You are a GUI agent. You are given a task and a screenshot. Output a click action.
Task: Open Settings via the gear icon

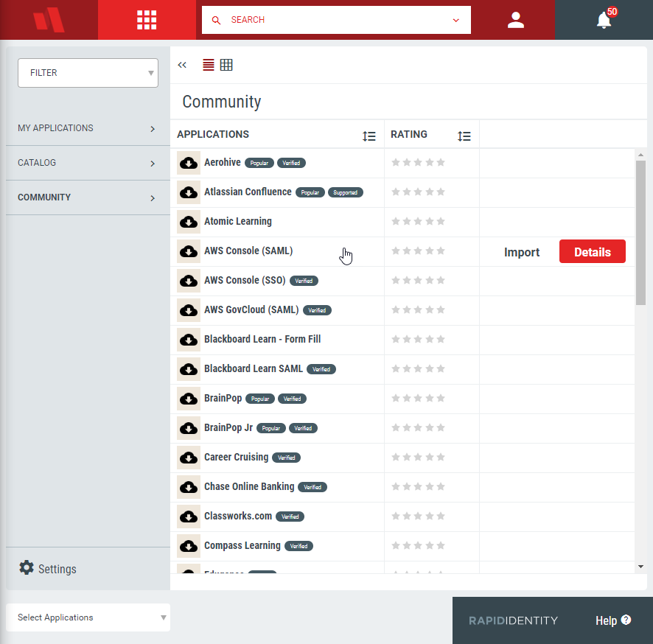[27, 567]
